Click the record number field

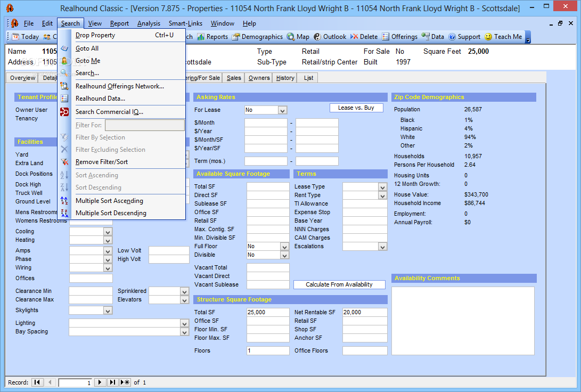tap(75, 383)
